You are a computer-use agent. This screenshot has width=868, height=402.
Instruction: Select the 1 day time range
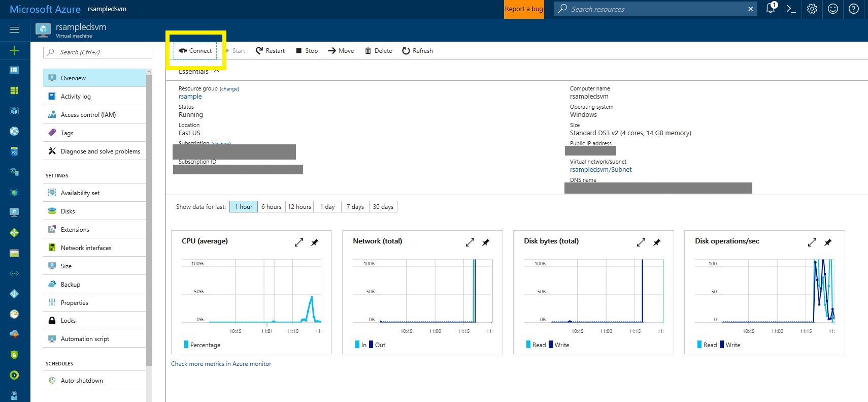click(x=327, y=207)
